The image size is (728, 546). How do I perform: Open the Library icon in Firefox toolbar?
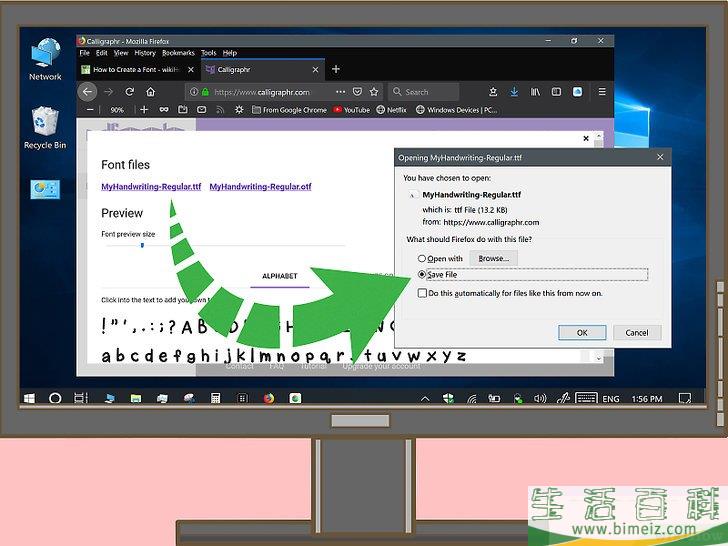(535, 92)
